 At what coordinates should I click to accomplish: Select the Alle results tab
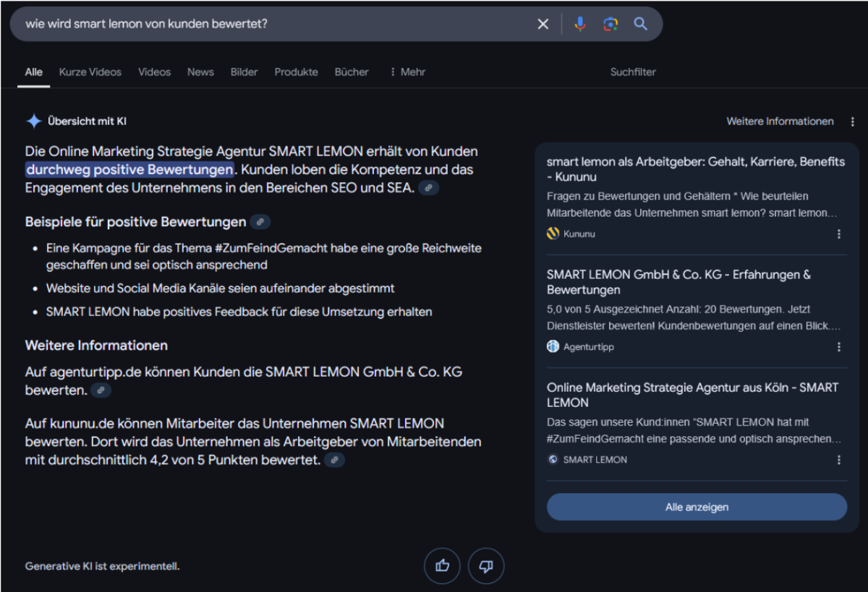pos(33,72)
